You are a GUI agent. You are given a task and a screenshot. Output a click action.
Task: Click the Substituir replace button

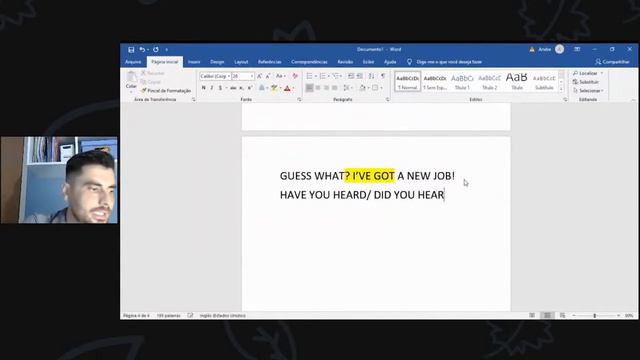click(x=586, y=82)
